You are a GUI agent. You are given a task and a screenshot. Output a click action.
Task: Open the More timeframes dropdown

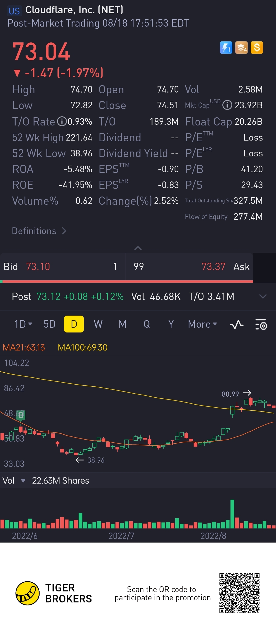click(202, 324)
